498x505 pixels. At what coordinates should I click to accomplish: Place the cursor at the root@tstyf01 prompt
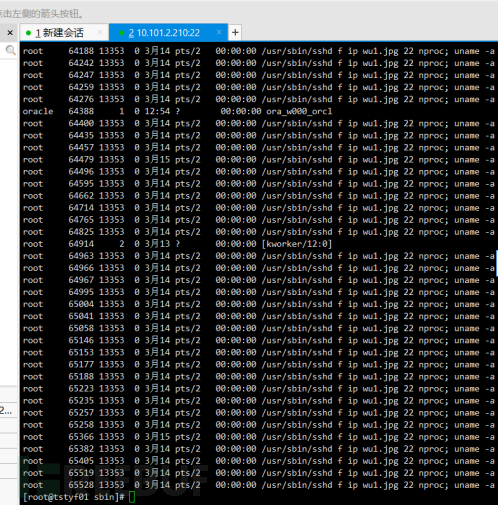point(73,497)
